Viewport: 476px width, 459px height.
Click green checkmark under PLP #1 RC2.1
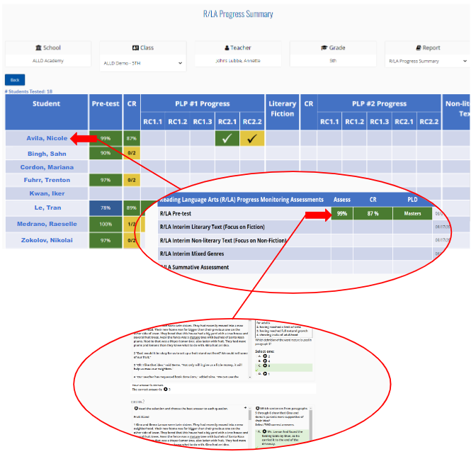tap(227, 139)
